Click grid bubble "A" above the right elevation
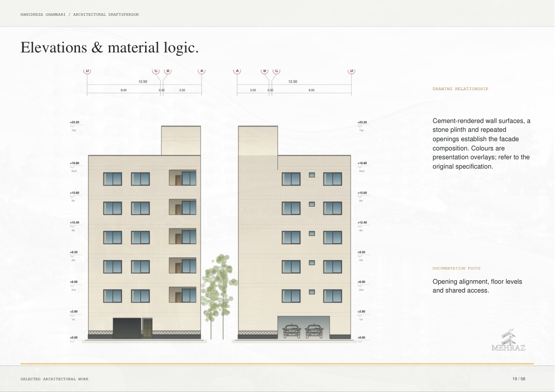Screen dimensions: 555x392 [237, 71]
